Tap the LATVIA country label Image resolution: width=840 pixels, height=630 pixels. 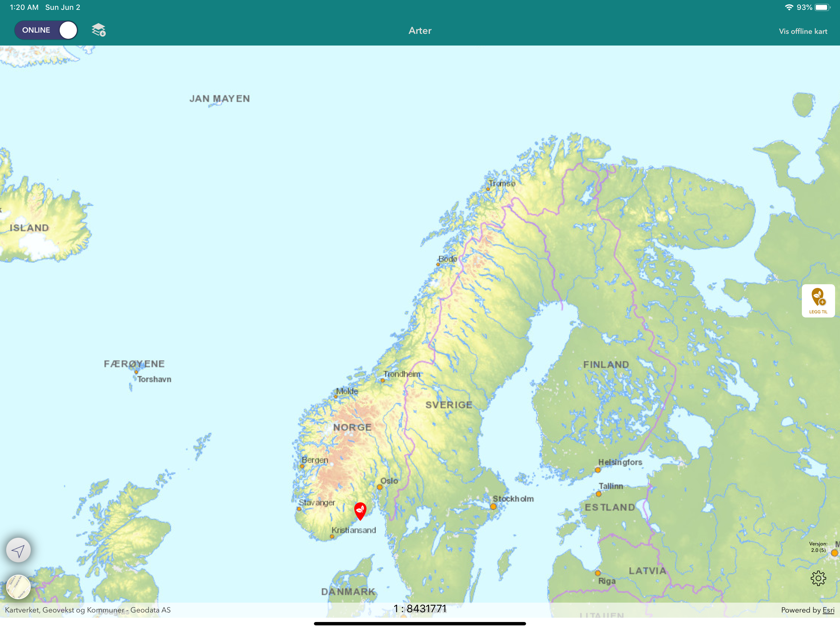click(x=648, y=571)
